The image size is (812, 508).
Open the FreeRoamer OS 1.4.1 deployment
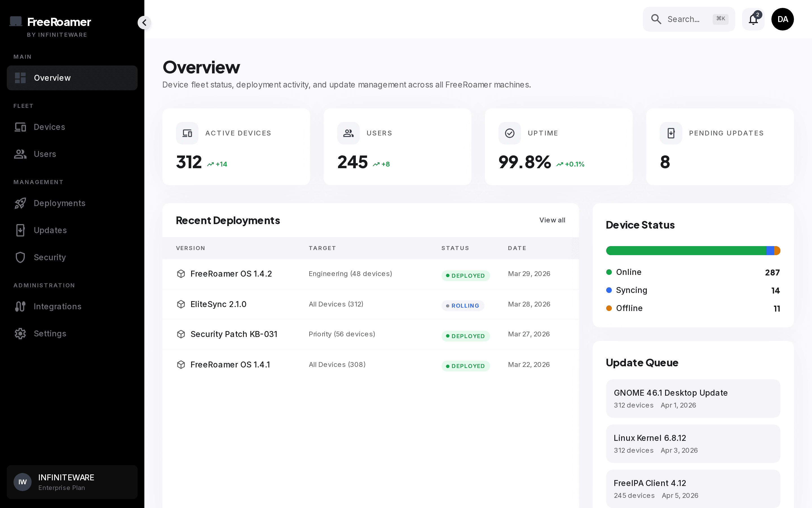pos(370,365)
